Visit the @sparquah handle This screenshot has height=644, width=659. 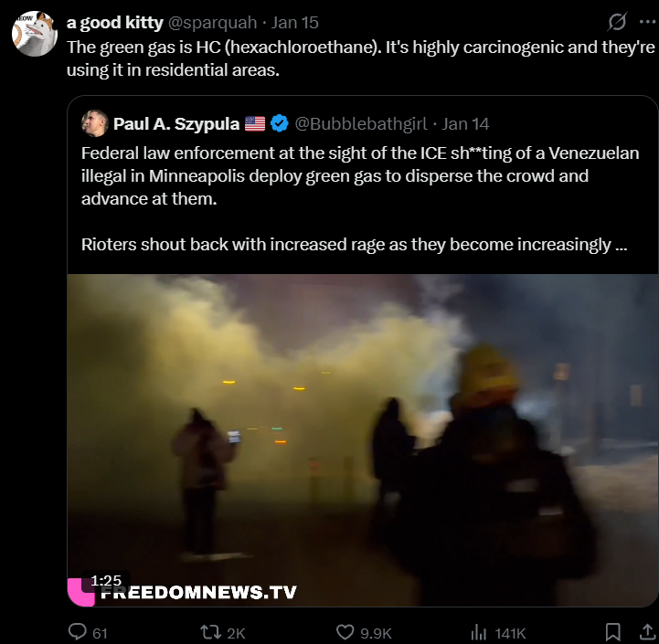pos(213,23)
